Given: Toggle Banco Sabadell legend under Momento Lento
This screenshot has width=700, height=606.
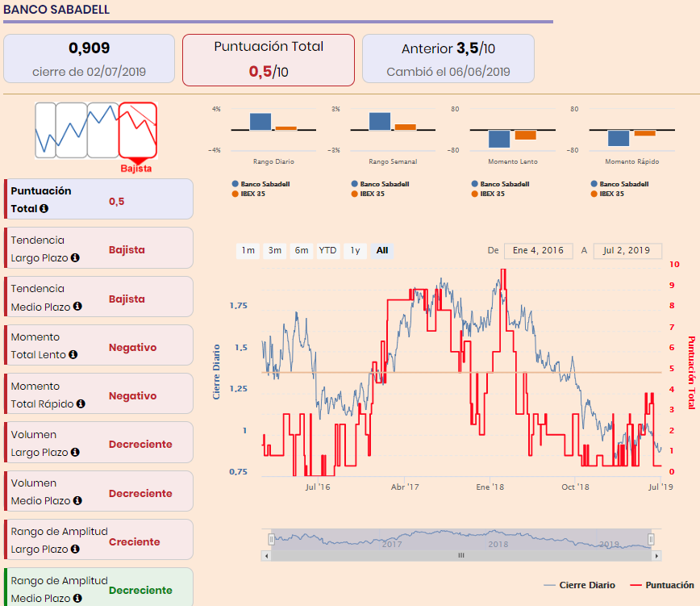Looking at the screenshot, I should click(x=500, y=184).
